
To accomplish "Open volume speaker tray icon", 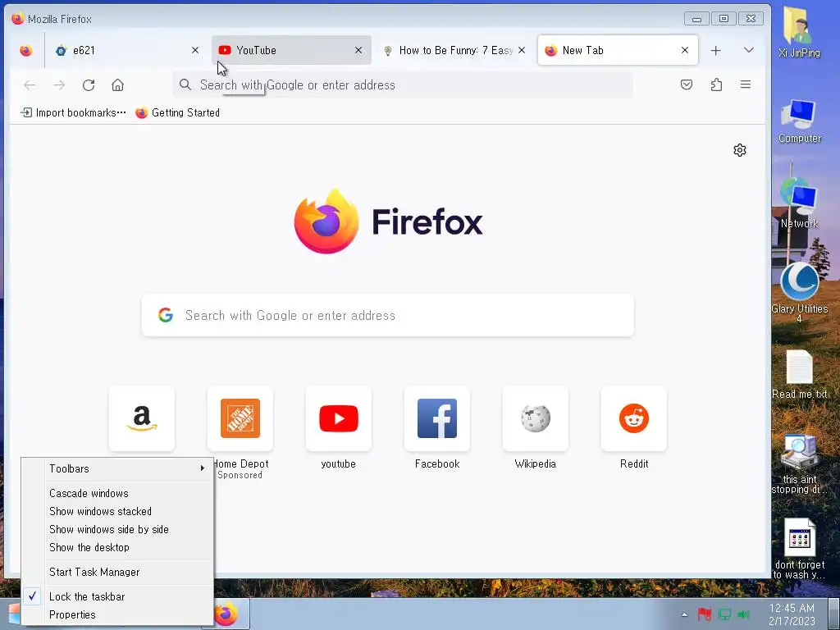I will (x=743, y=614).
